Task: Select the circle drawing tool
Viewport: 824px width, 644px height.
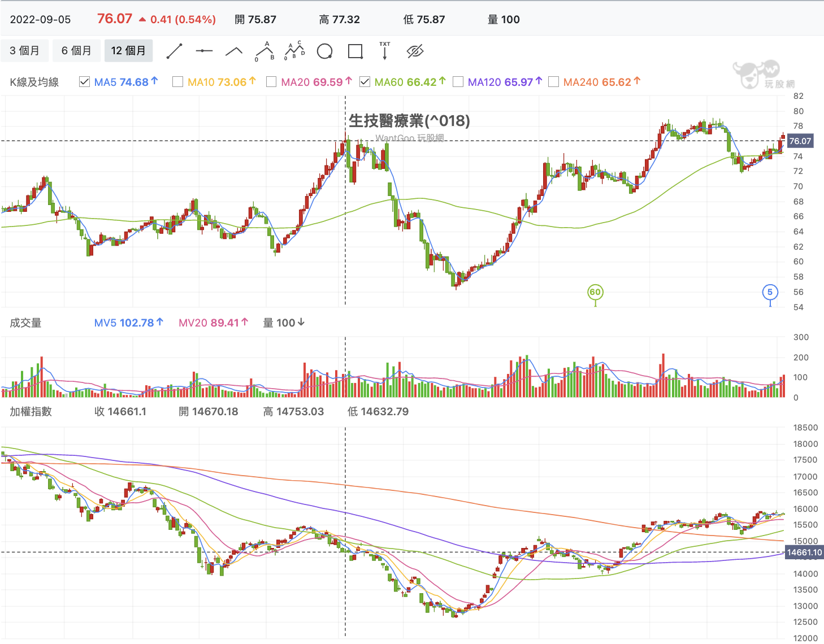Action: [x=324, y=51]
